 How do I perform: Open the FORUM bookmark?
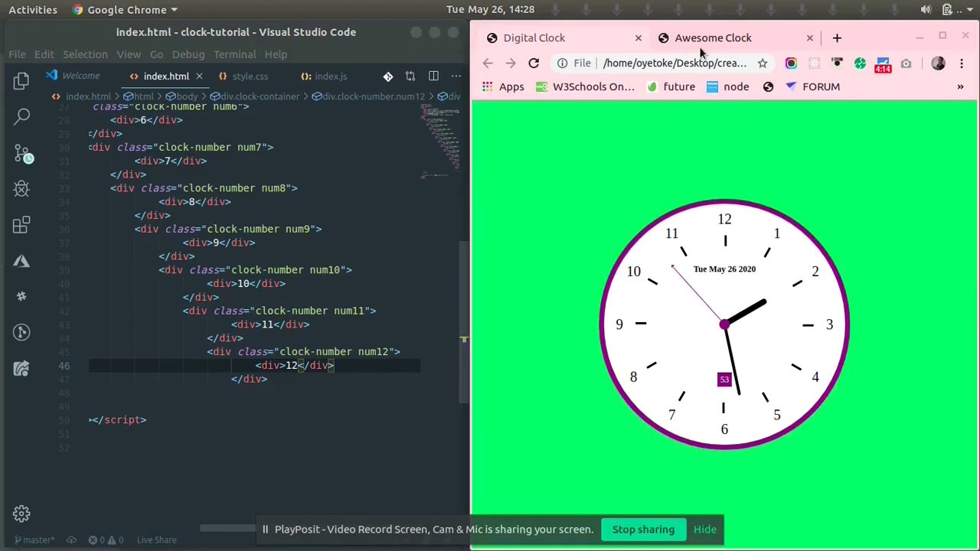812,86
